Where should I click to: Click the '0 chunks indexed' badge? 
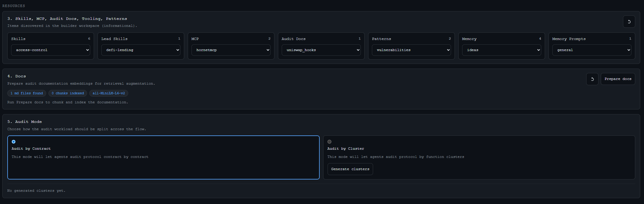pyautogui.click(x=68, y=93)
